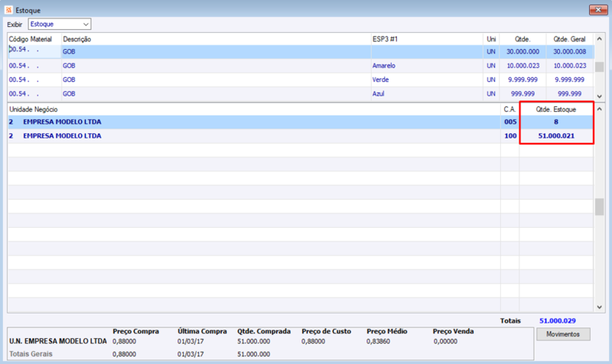Click the Qtde. Geral column header
The height and width of the screenshot is (364, 612).
(x=569, y=39)
